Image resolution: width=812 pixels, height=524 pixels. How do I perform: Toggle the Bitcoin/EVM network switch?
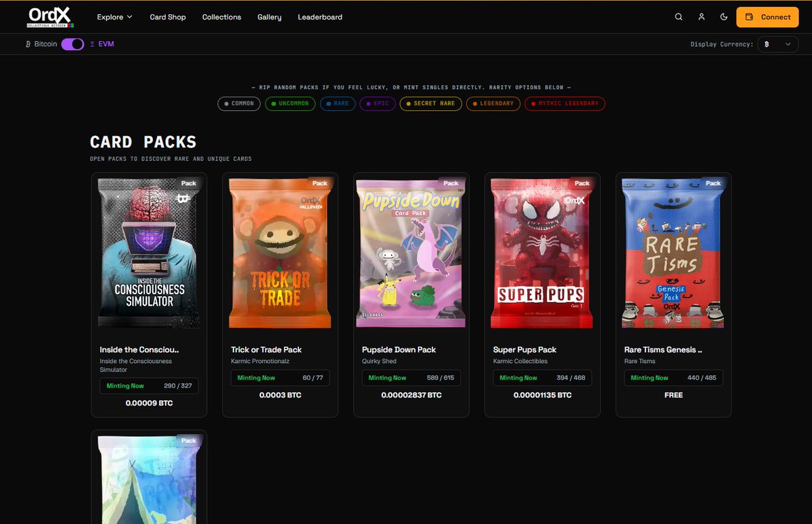tap(72, 44)
